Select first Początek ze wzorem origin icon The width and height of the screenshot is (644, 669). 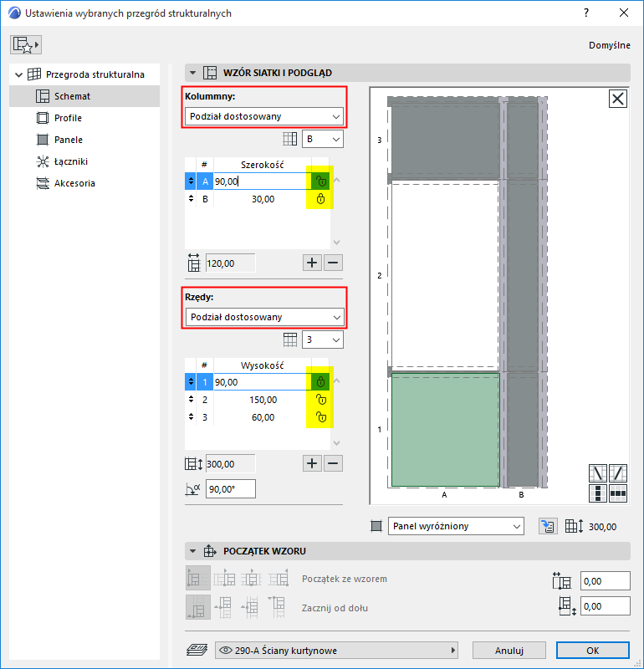tap(198, 578)
